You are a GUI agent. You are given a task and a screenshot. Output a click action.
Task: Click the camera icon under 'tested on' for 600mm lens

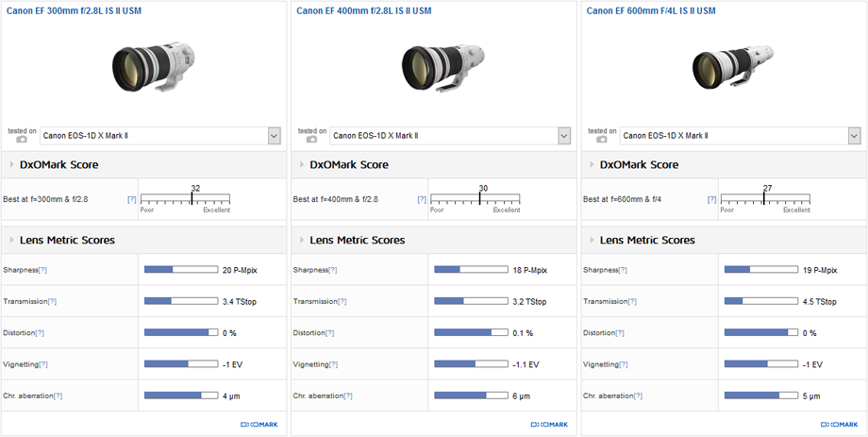(x=601, y=140)
